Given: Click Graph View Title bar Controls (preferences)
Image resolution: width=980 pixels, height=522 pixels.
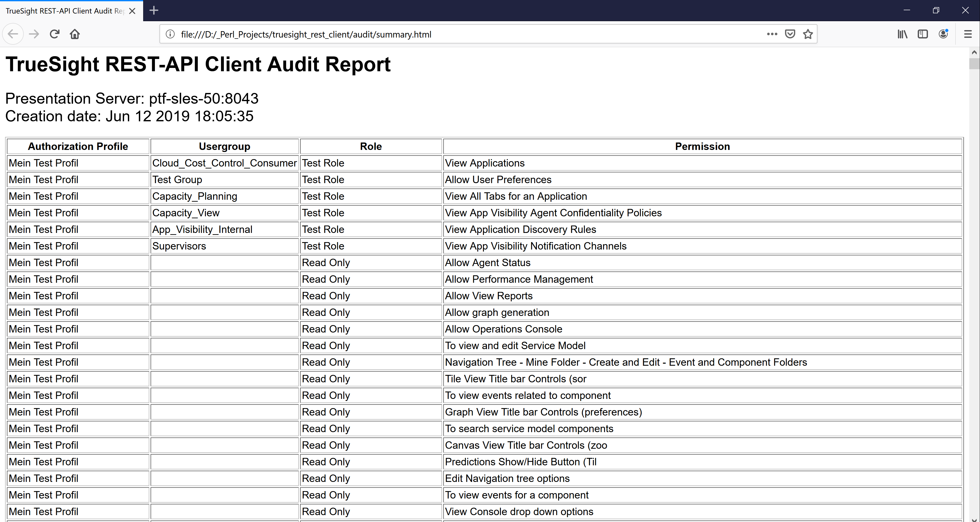Looking at the screenshot, I should pos(702,412).
